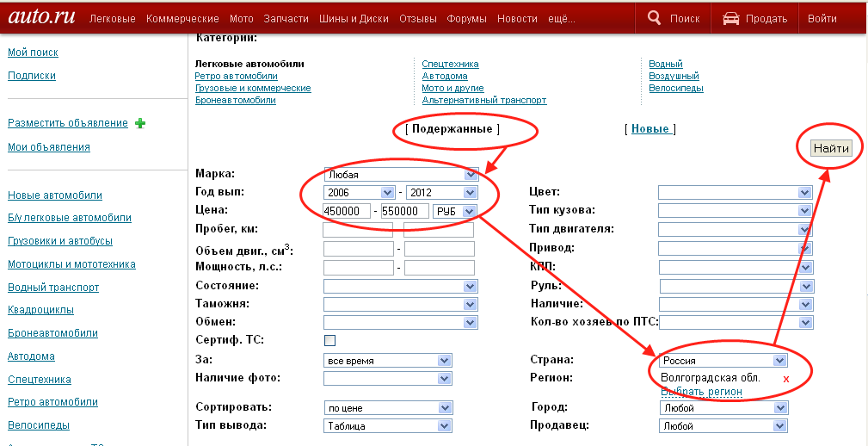Open Мотоциклы и мототехника sidebar link
Viewport: 868px width, 446px height.
point(71,264)
